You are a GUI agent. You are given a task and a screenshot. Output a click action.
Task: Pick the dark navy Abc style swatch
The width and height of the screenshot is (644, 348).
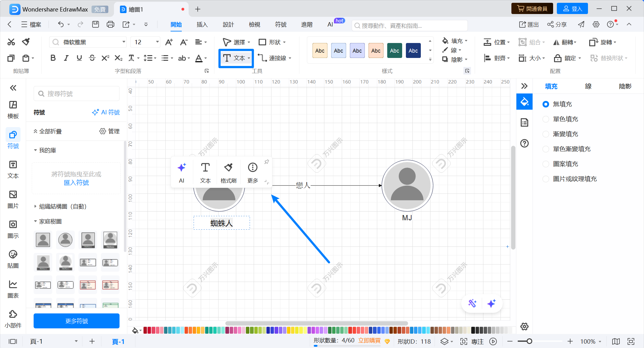point(413,50)
